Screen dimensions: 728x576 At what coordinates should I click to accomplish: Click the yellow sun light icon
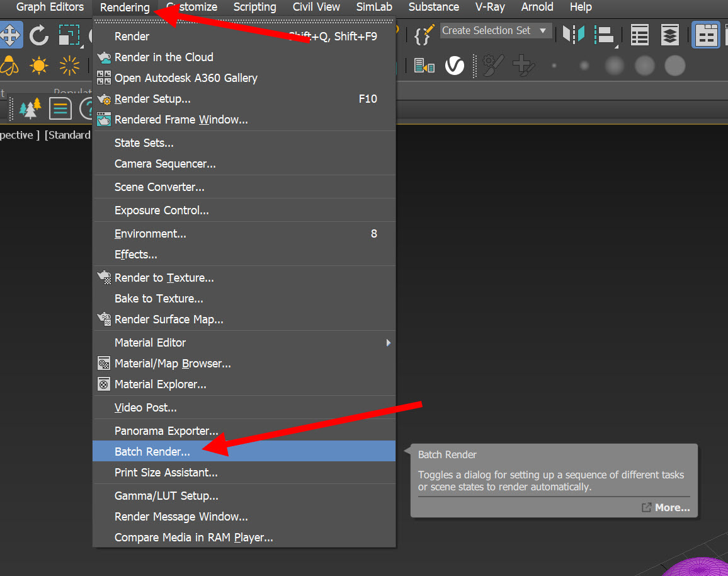click(39, 66)
